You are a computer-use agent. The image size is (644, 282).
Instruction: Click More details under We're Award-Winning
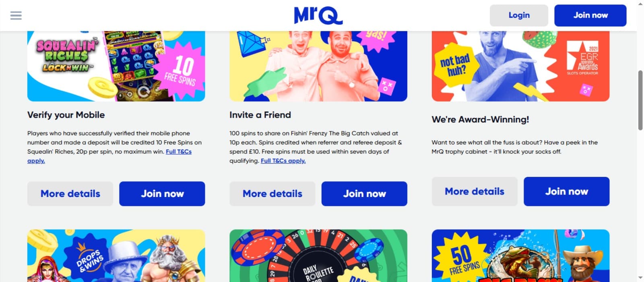[x=475, y=191]
